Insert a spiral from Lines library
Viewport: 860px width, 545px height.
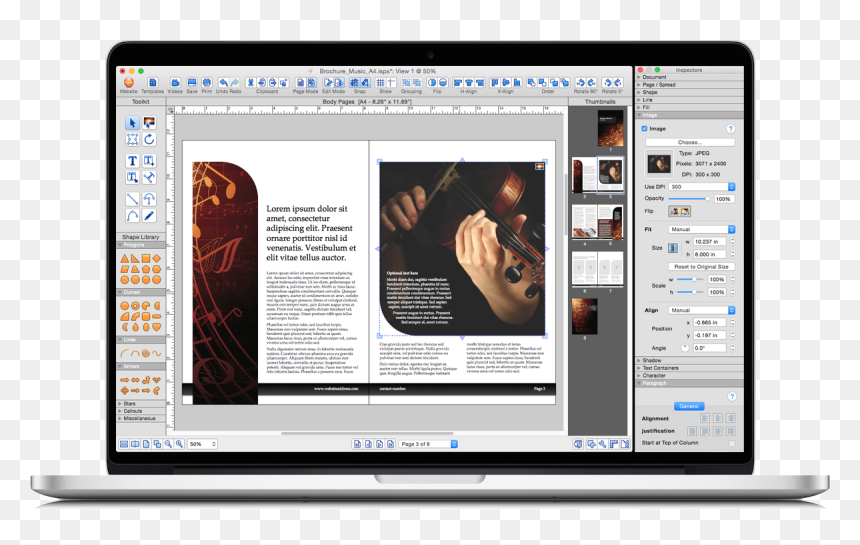click(146, 353)
